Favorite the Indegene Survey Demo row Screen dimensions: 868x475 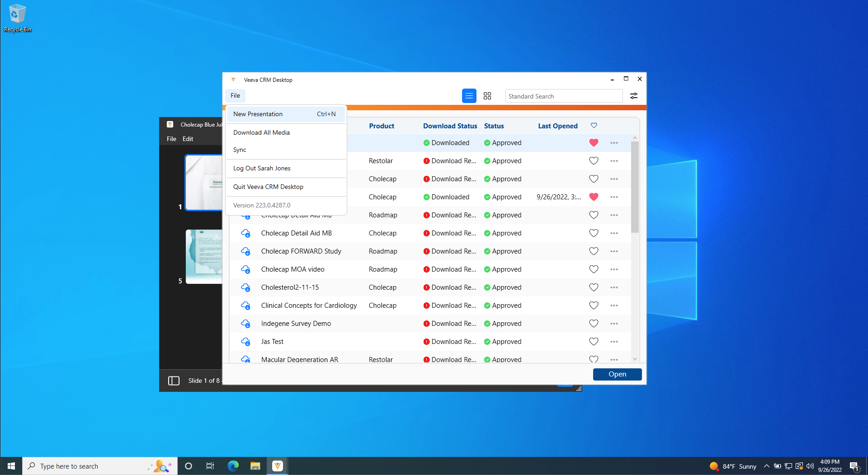[x=594, y=324]
